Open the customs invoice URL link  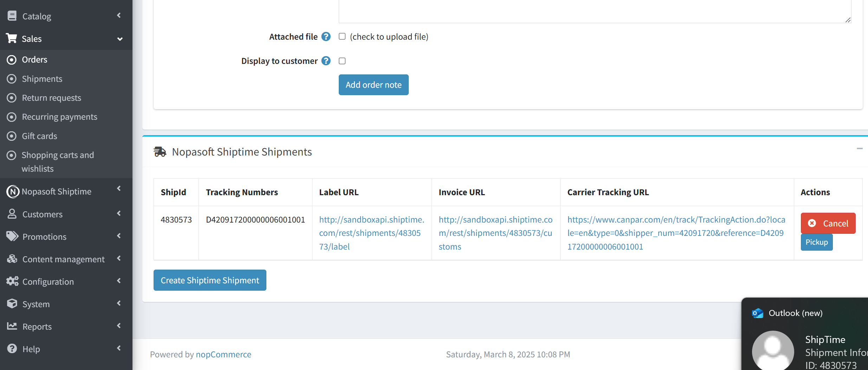tap(495, 233)
